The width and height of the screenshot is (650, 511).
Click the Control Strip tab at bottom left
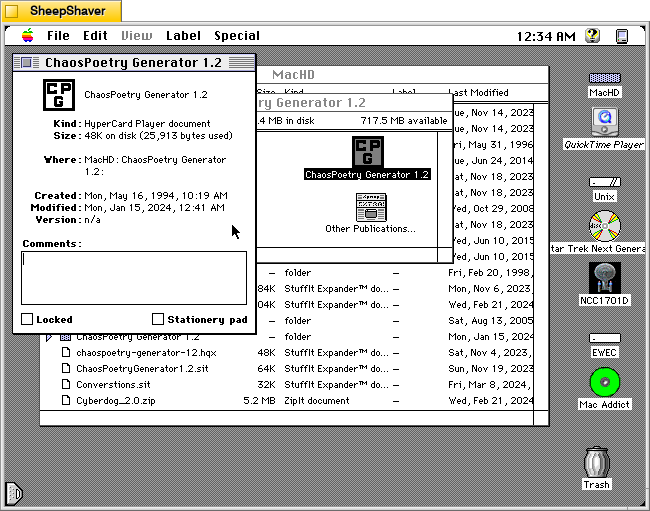coord(13,494)
